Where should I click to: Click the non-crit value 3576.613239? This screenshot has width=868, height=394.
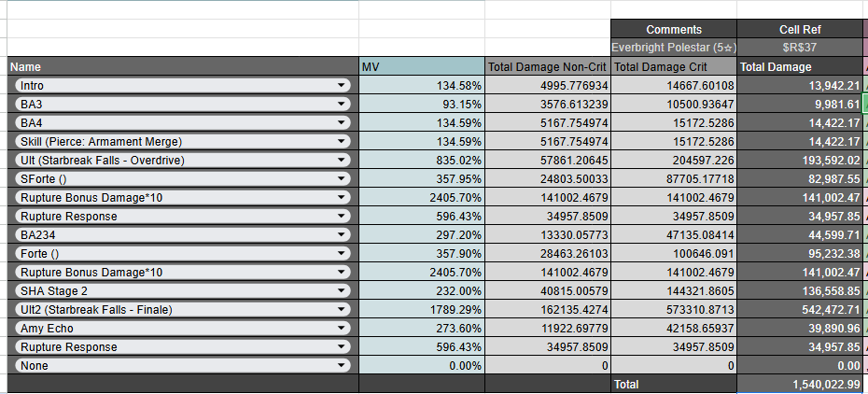pyautogui.click(x=548, y=104)
